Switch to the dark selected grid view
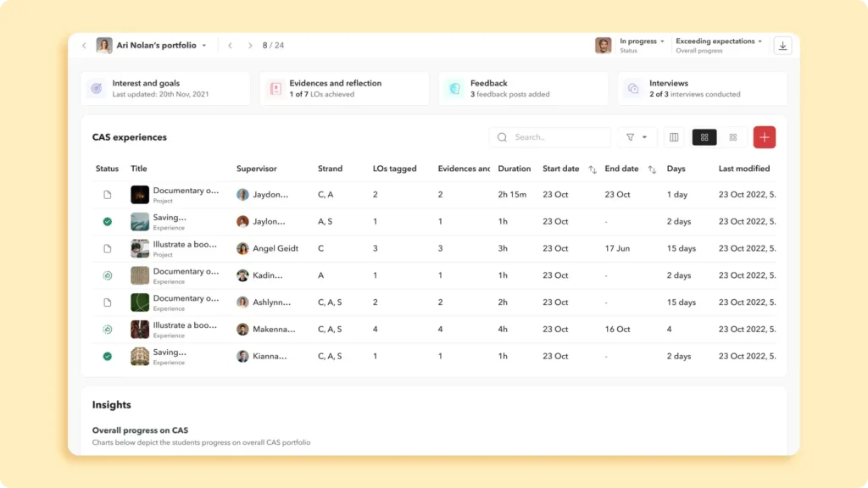 coord(704,137)
